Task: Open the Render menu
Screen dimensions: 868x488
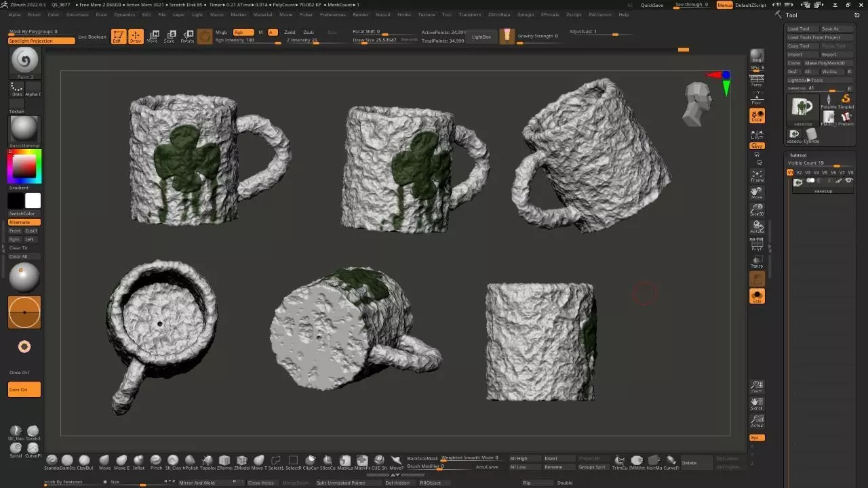Action: (361, 14)
